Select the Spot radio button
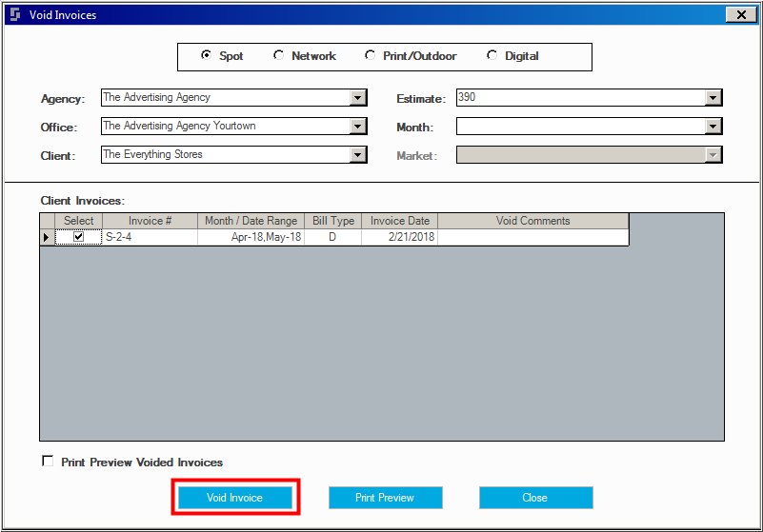 (x=206, y=55)
